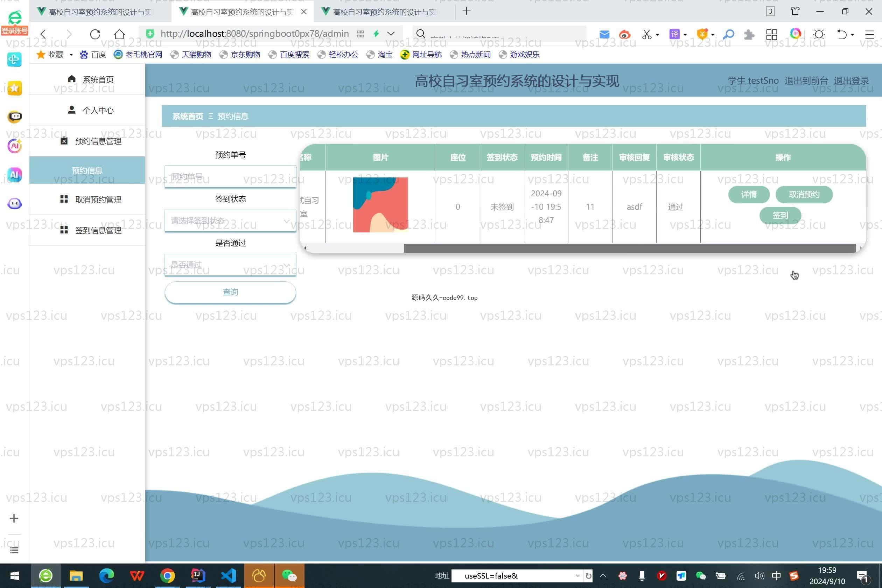The width and height of the screenshot is (882, 588).
Task: Click the skin shirt icon in title bar
Action: (795, 11)
